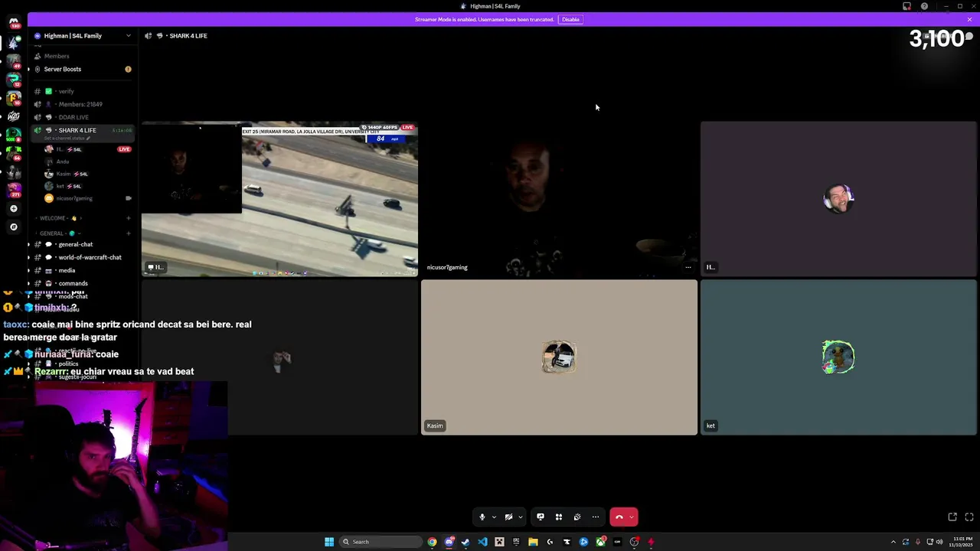
Task: Focus the live stream video tile
Action: 280,199
